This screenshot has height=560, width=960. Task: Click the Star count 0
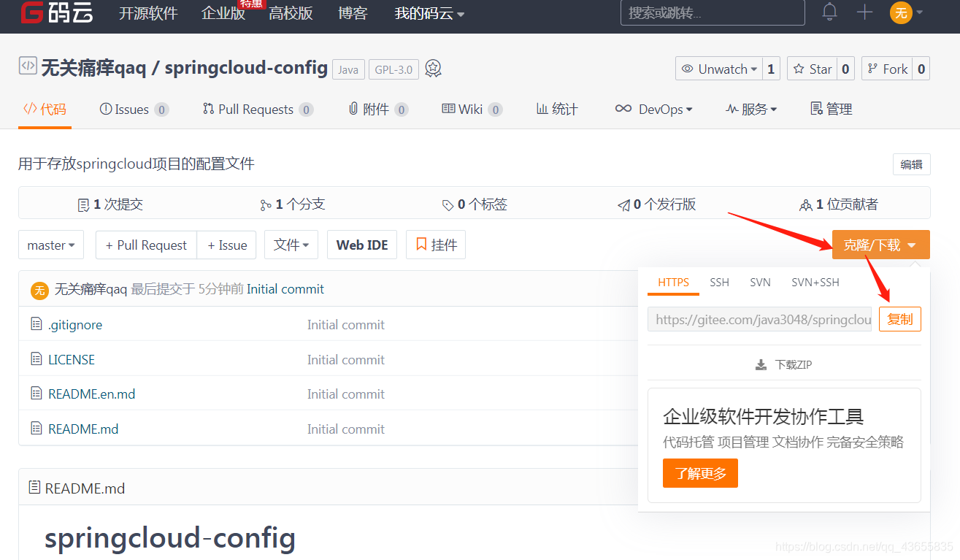coord(845,69)
